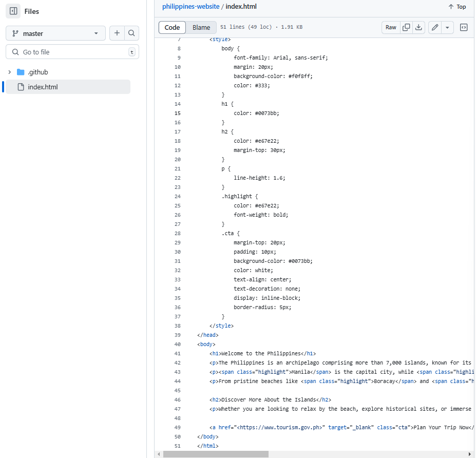The width and height of the screenshot is (476, 458).
Task: Open repository file search with the magnifier icon
Action: (x=131, y=33)
